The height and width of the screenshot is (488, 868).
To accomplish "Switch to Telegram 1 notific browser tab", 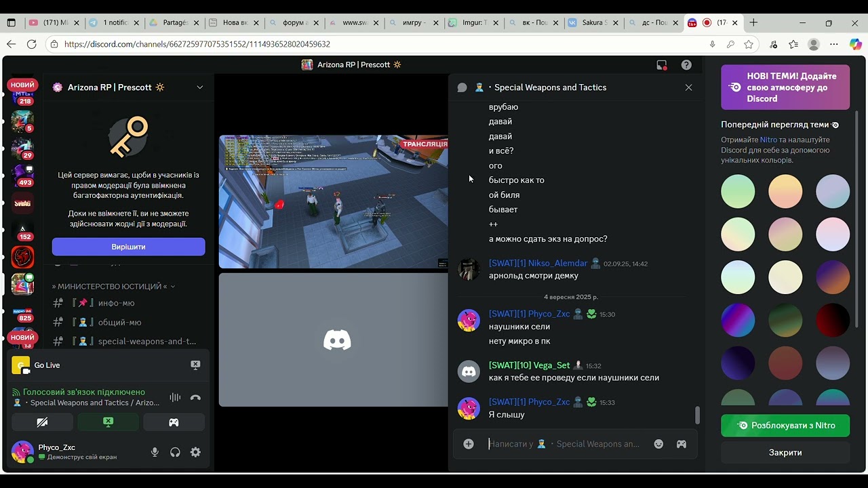I will tap(114, 22).
